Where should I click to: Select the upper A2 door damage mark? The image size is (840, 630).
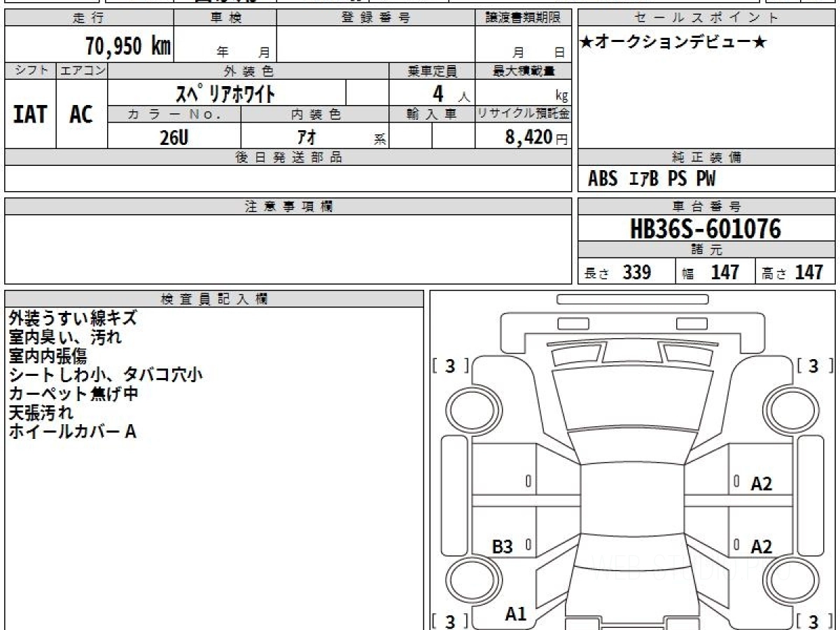[x=761, y=484]
